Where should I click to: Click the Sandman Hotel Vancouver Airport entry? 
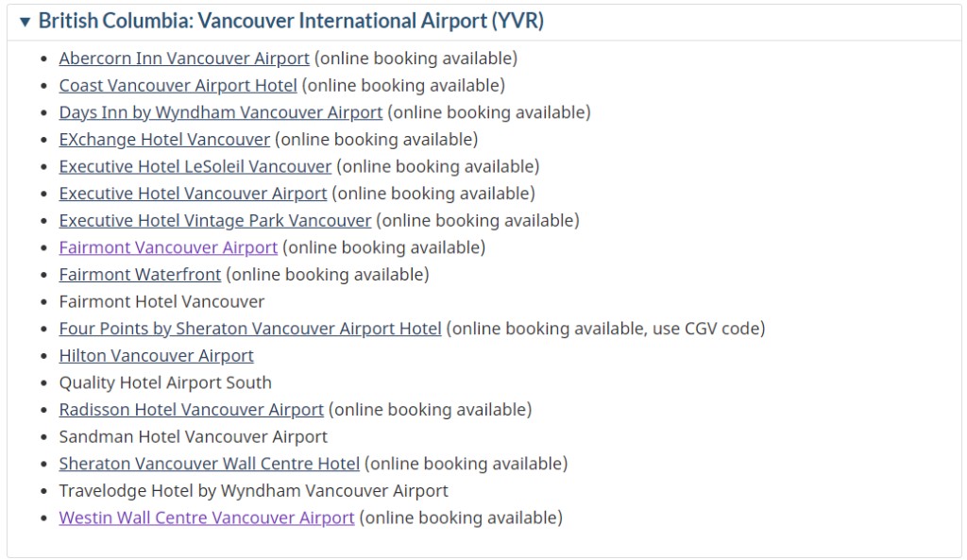click(193, 437)
